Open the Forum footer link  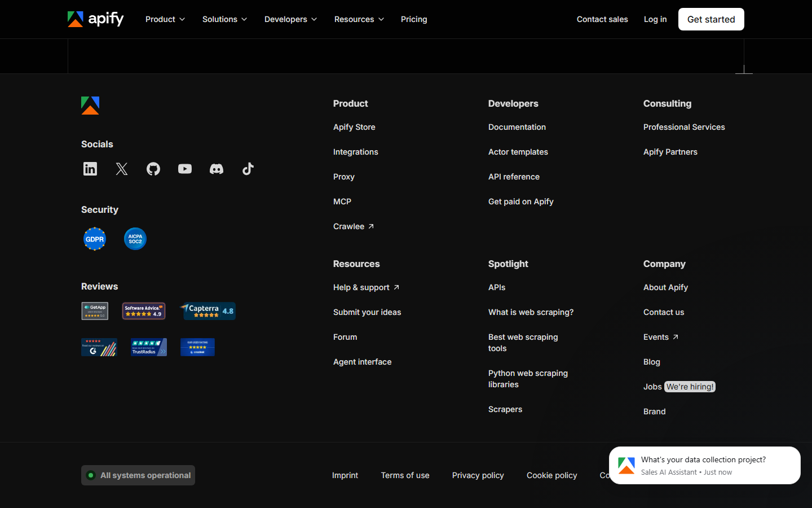(345, 337)
